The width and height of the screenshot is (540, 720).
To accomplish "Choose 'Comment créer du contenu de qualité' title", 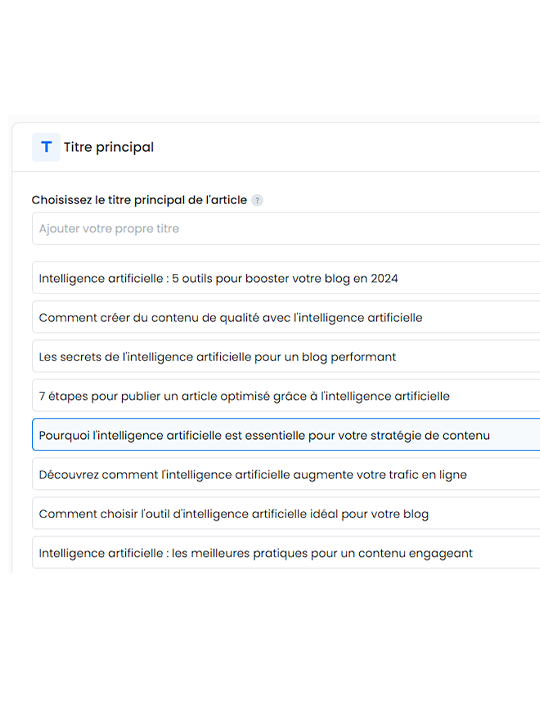I will (286, 317).
